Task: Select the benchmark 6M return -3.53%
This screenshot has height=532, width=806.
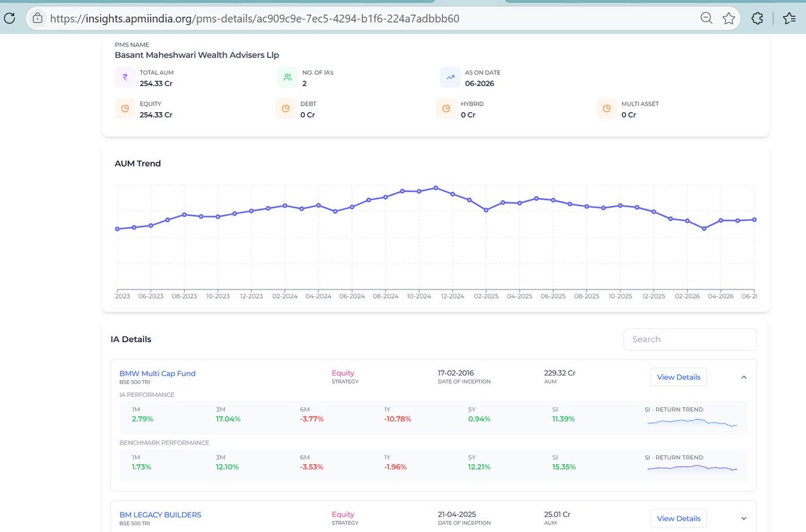Action: pyautogui.click(x=312, y=466)
